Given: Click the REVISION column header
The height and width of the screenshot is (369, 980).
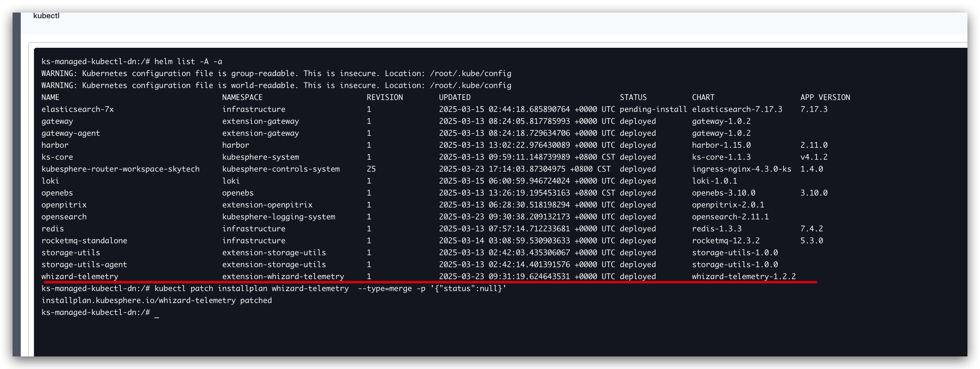Looking at the screenshot, I should [x=385, y=97].
